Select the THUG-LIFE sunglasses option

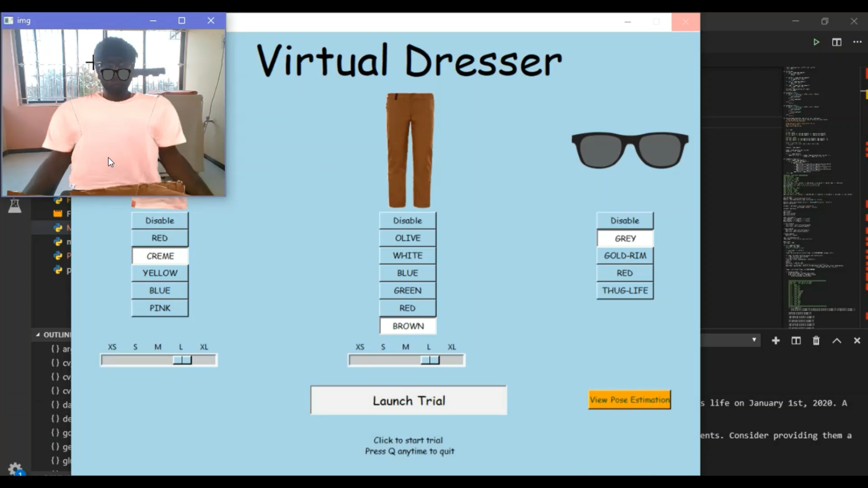(x=625, y=290)
